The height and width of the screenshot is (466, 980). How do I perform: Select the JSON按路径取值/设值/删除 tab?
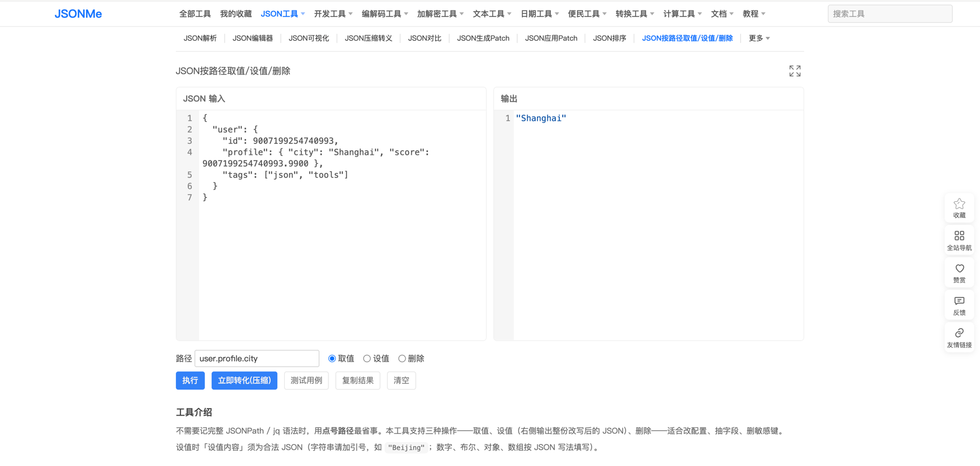coord(687,38)
